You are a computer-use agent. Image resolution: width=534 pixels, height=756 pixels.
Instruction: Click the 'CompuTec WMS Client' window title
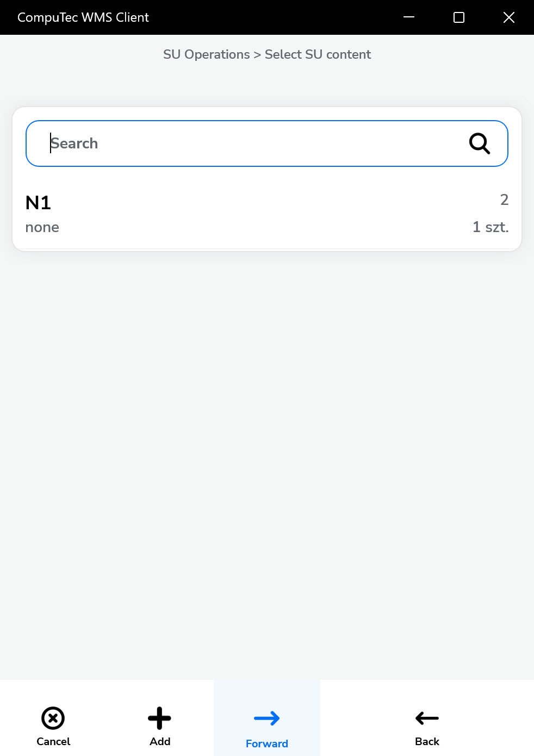[x=83, y=17]
